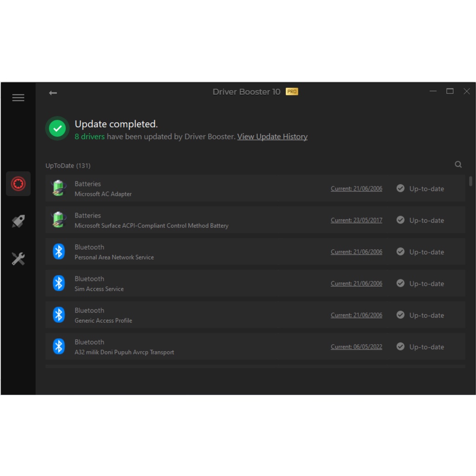The image size is (476, 476).
Task: Open Current date link for Microsoft AC Adapter
Action: tap(357, 189)
